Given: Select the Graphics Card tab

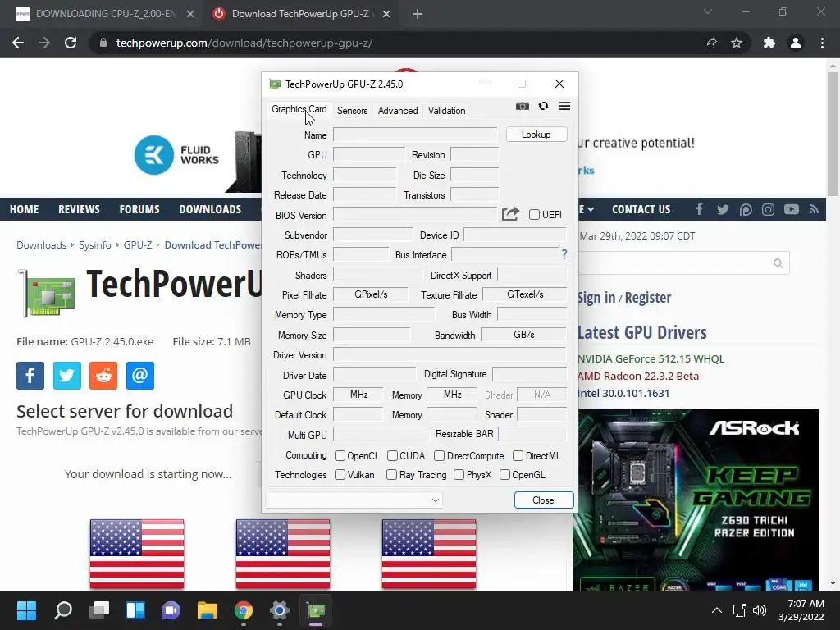Looking at the screenshot, I should click(x=299, y=109).
